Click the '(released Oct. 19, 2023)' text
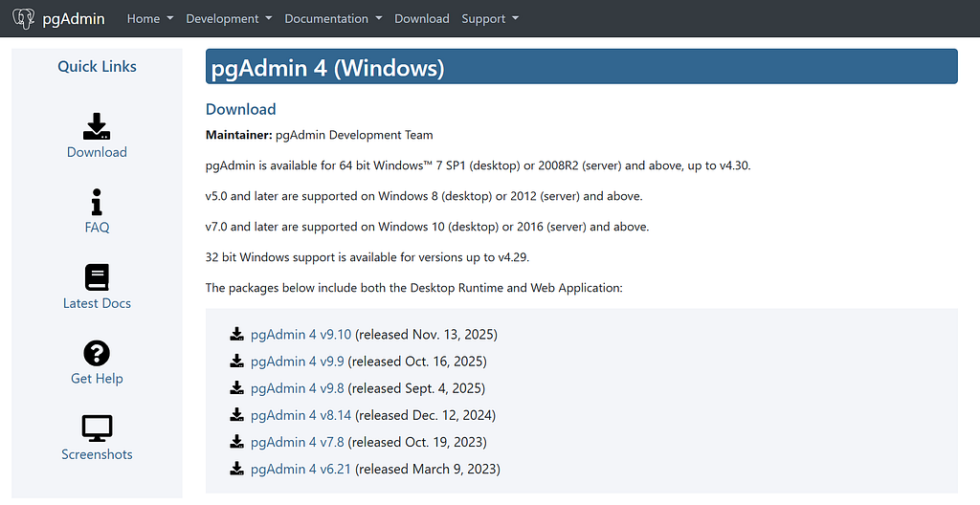The height and width of the screenshot is (505, 980). click(x=417, y=442)
